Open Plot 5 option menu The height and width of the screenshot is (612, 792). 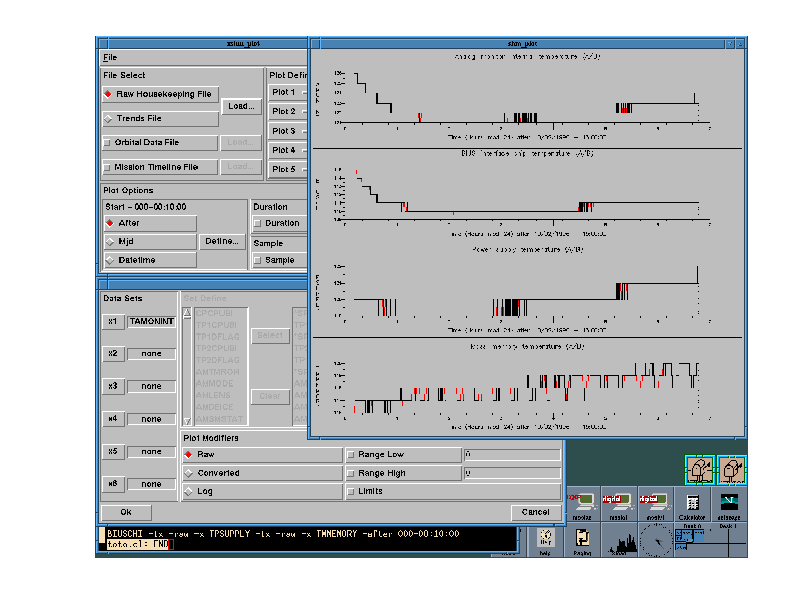(287, 169)
